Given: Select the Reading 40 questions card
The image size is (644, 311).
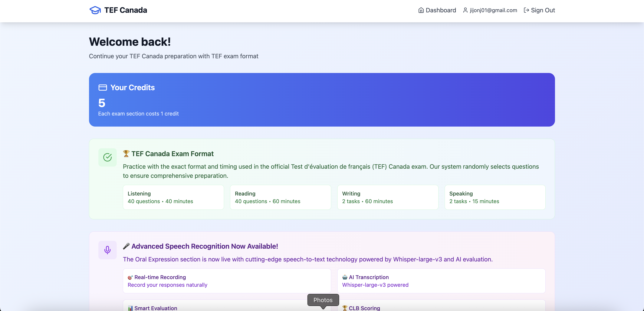Looking at the screenshot, I should 280,197.
